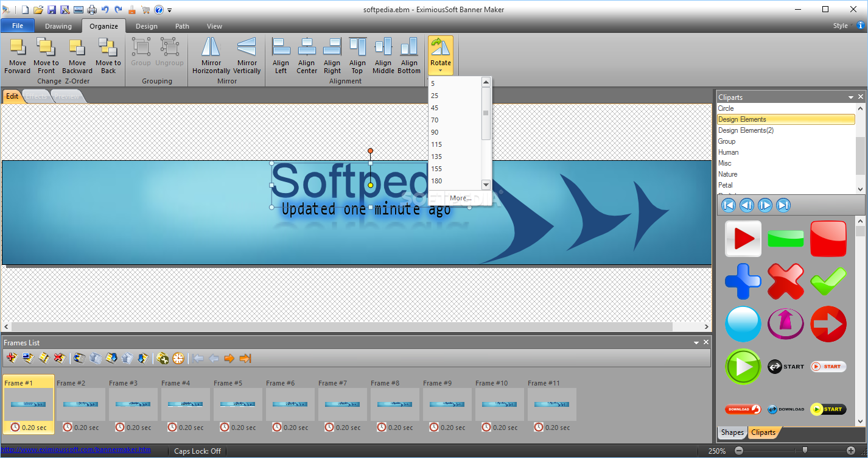Click the zoom slider handle
The image size is (868, 458).
click(805, 450)
